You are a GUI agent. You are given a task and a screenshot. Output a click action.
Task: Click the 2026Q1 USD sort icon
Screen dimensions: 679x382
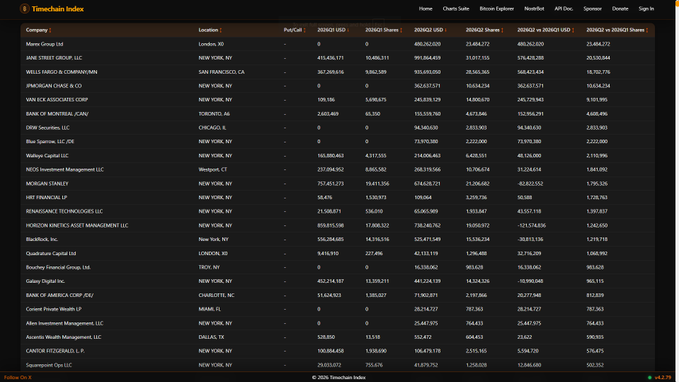tap(348, 30)
